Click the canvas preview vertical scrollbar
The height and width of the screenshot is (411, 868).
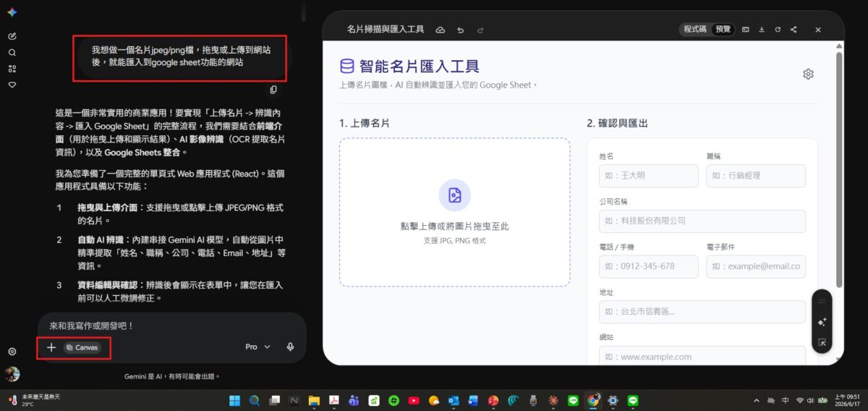pyautogui.click(x=839, y=169)
